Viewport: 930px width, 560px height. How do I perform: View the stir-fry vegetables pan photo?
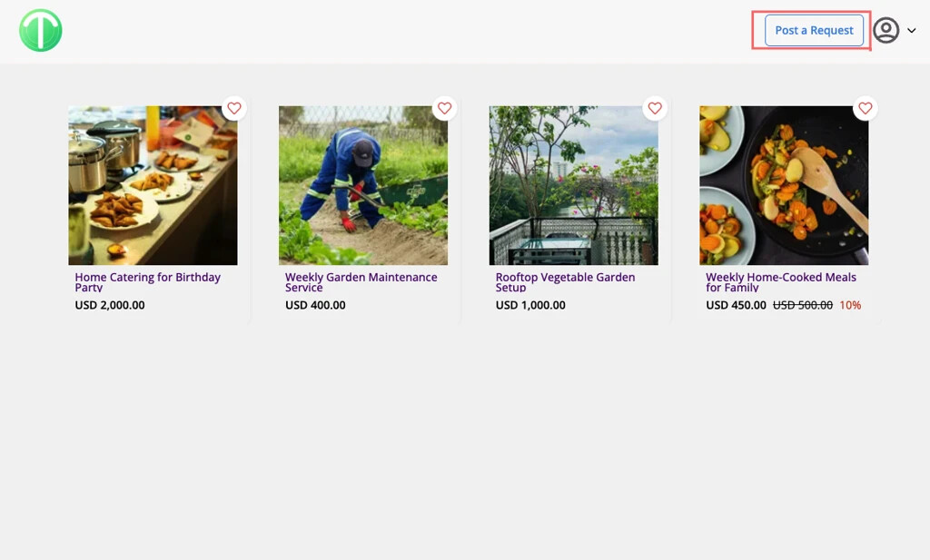pos(784,185)
